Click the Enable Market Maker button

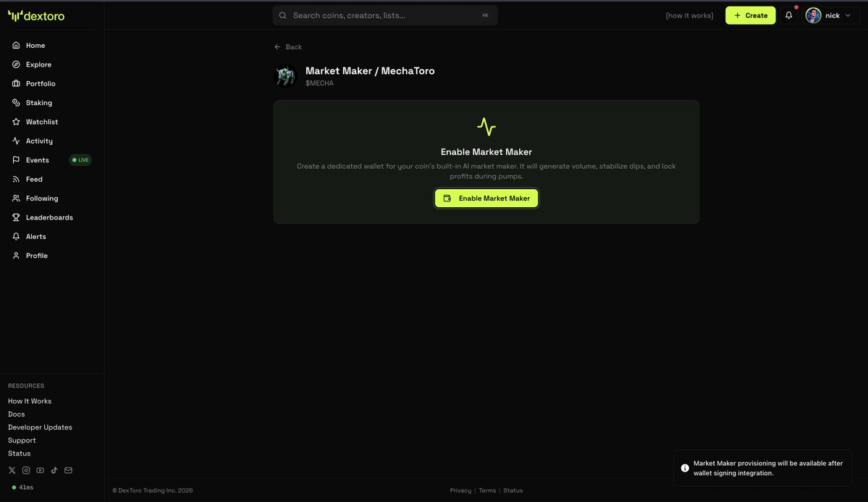pos(486,198)
